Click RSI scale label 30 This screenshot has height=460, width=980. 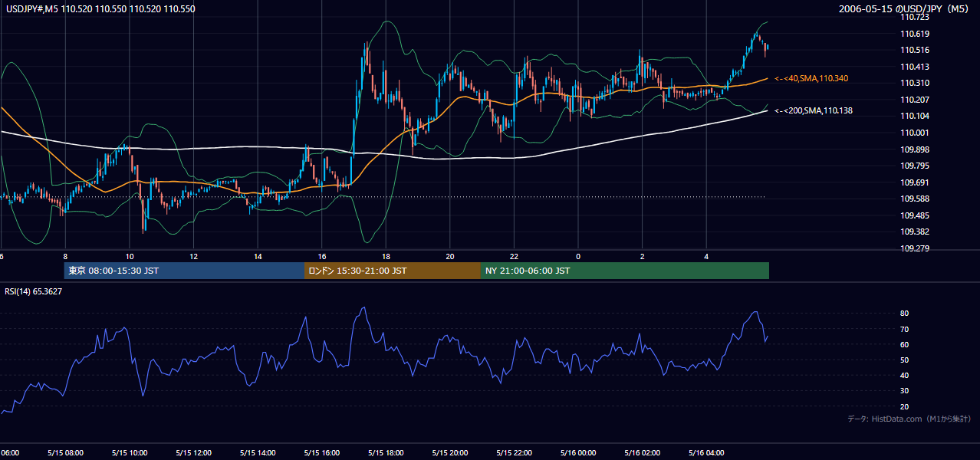coord(905,390)
